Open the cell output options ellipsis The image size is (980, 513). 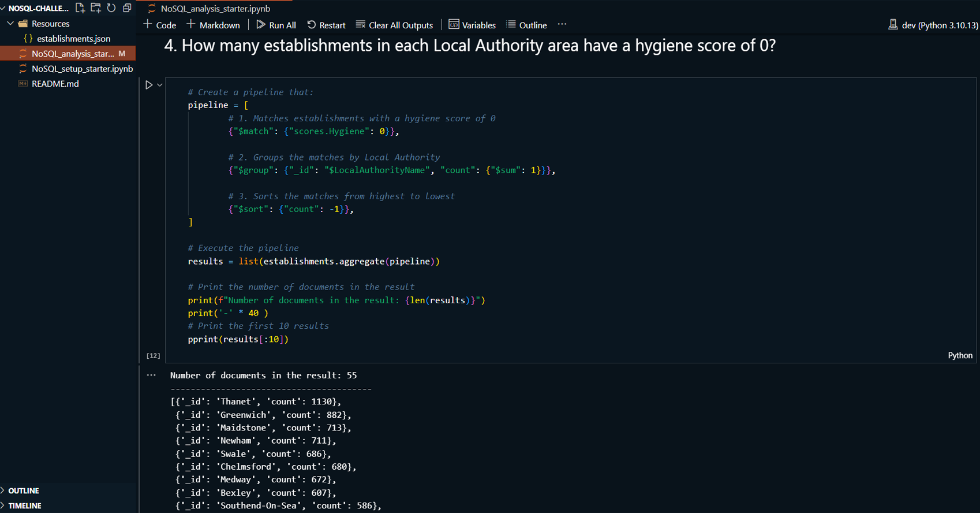tap(151, 376)
